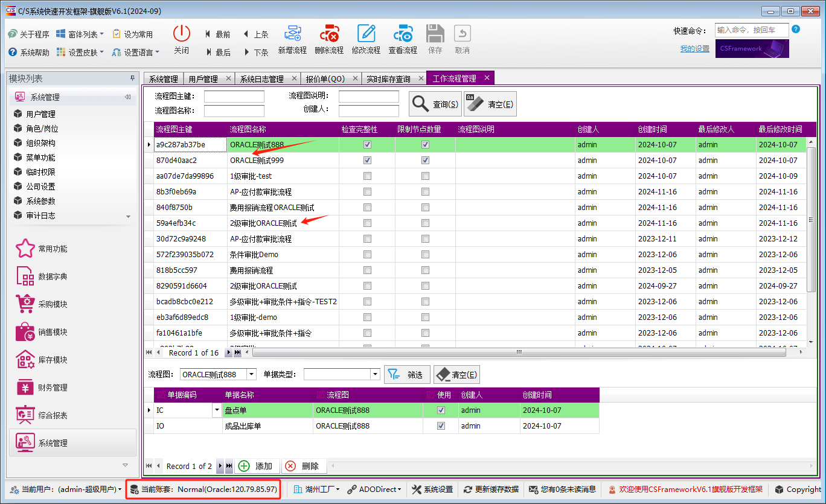Screen dimensions: 826x504
Task: Toggle 限制节点数量 for ORACLE测试888 row
Action: point(425,145)
